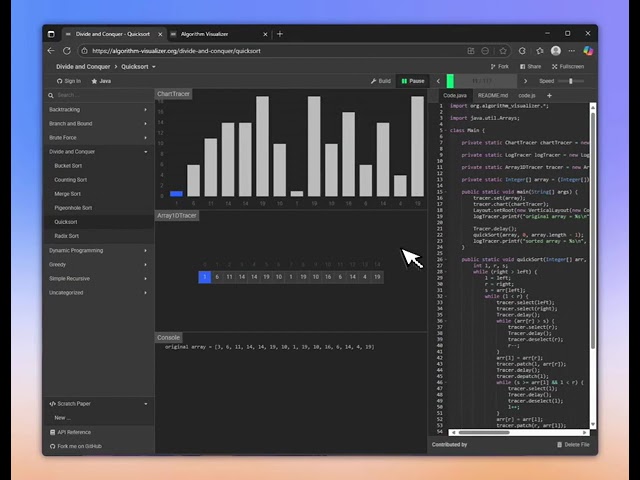Click Fork me on GitHub link

[98, 446]
